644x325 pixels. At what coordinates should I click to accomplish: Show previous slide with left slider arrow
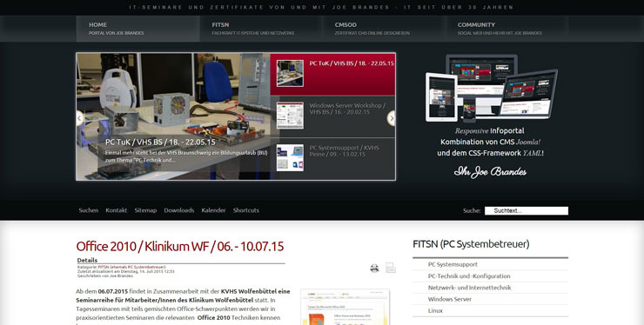coord(80,118)
